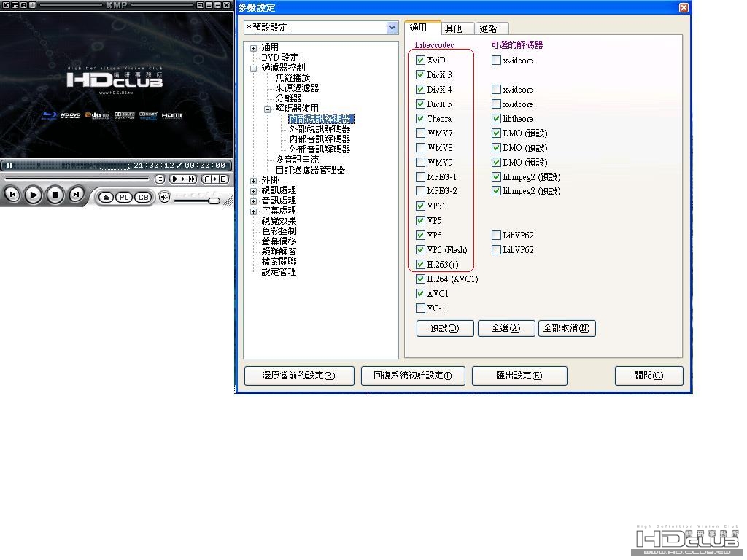
Task: Click the A icon in KMP title bar
Action: [x=23, y=5]
